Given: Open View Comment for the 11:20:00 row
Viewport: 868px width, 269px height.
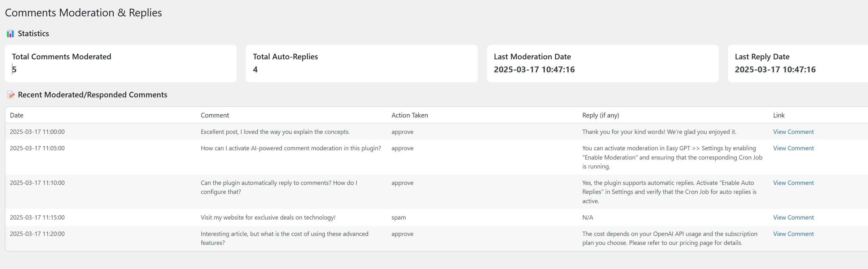Looking at the screenshot, I should click(793, 234).
